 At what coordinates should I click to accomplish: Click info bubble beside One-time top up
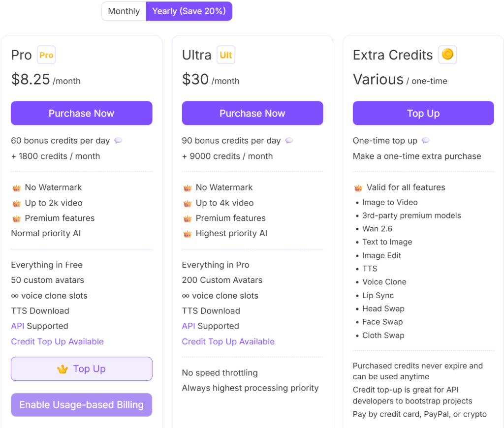(x=426, y=141)
